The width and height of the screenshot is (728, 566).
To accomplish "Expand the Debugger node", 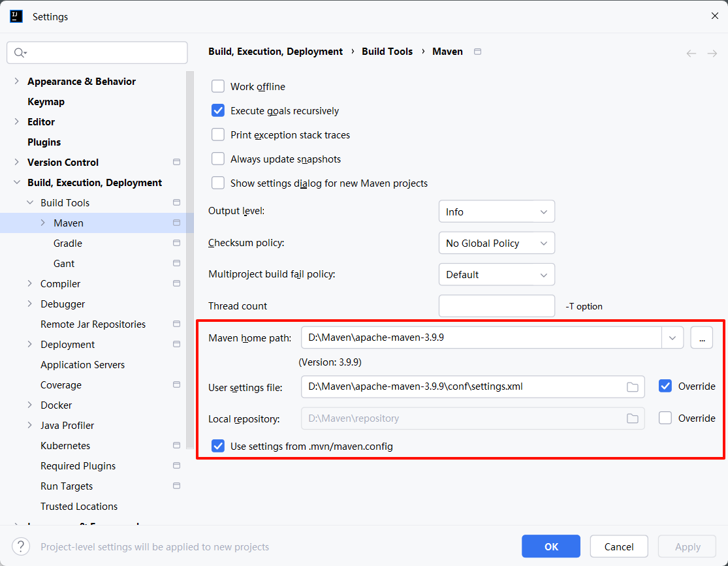I will point(30,304).
